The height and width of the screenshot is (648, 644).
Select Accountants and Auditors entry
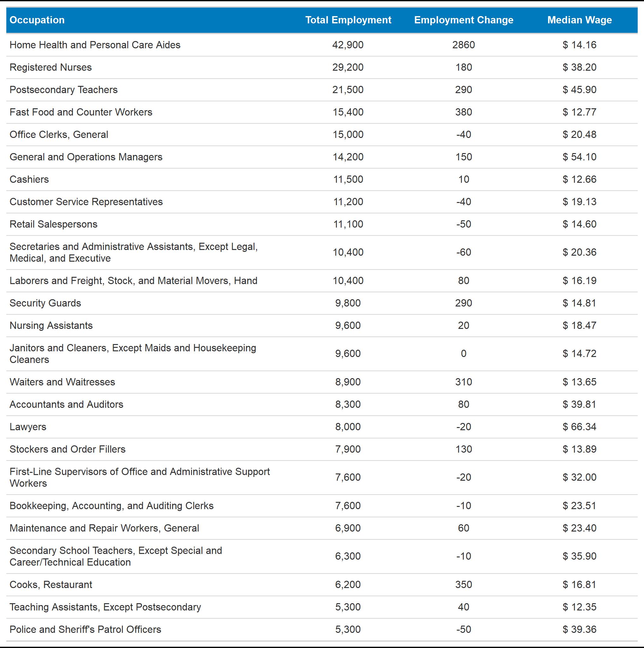[x=66, y=405]
